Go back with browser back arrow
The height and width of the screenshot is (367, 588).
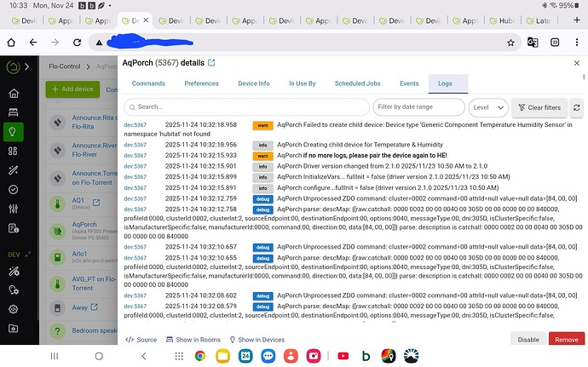point(33,43)
